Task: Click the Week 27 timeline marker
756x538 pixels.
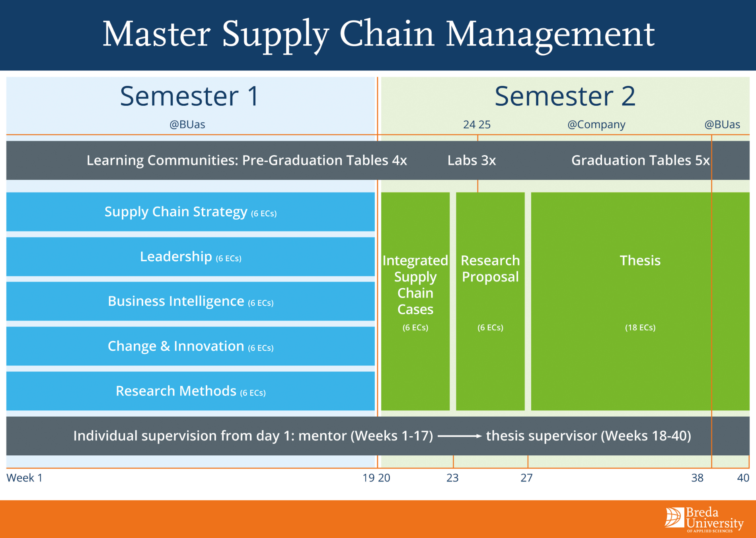Action: click(526, 478)
